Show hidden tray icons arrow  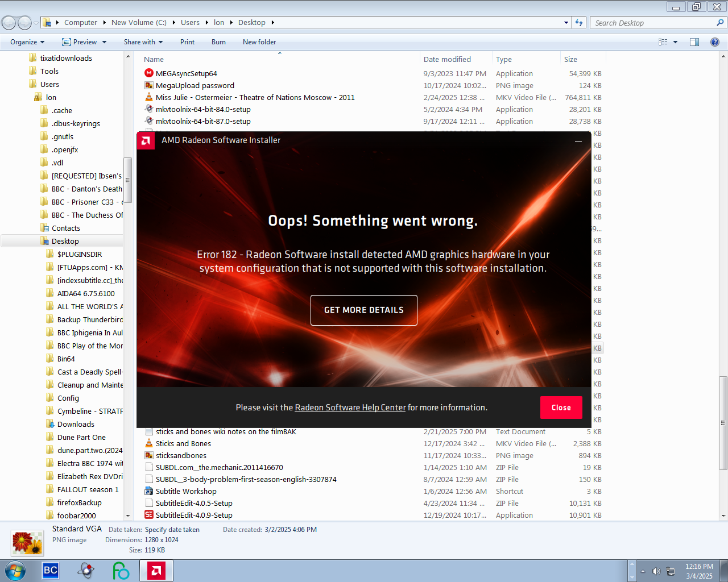click(x=643, y=571)
